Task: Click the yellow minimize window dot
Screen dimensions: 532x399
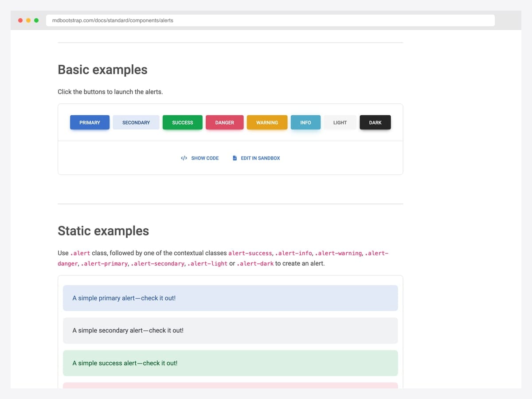Action: 28,20
